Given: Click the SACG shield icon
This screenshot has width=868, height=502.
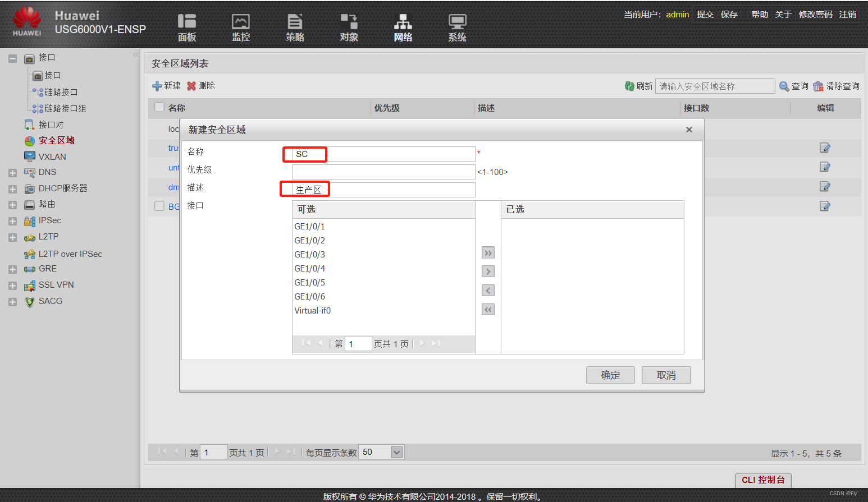Looking at the screenshot, I should [30, 302].
